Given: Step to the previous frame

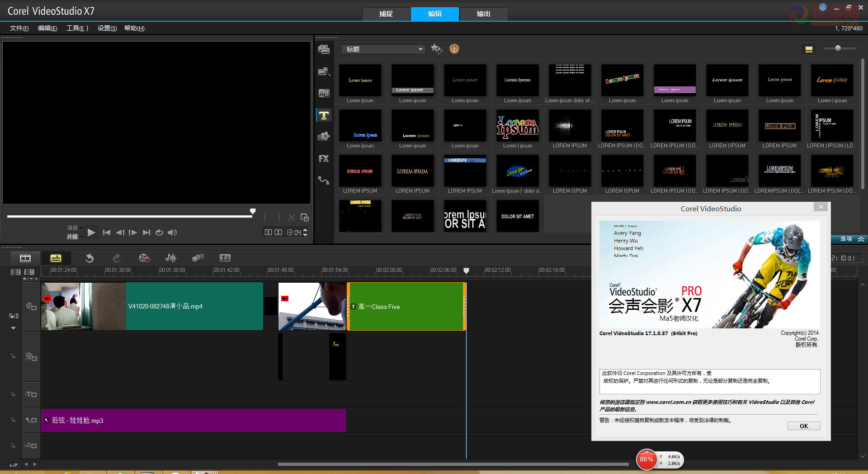Looking at the screenshot, I should pyautogui.click(x=120, y=232).
